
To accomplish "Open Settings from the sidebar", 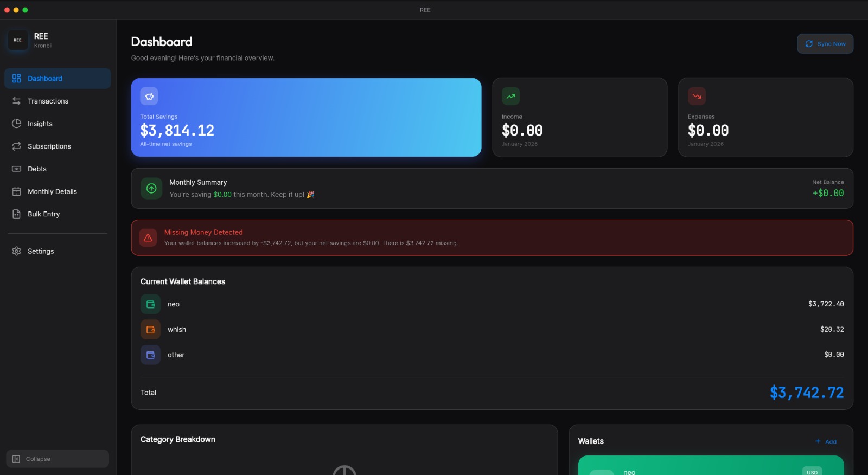I will coord(58,251).
